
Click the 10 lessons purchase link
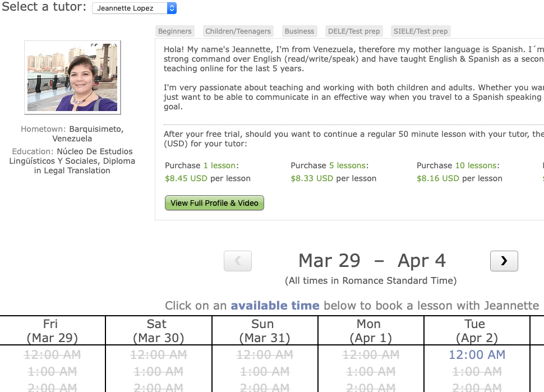476,165
